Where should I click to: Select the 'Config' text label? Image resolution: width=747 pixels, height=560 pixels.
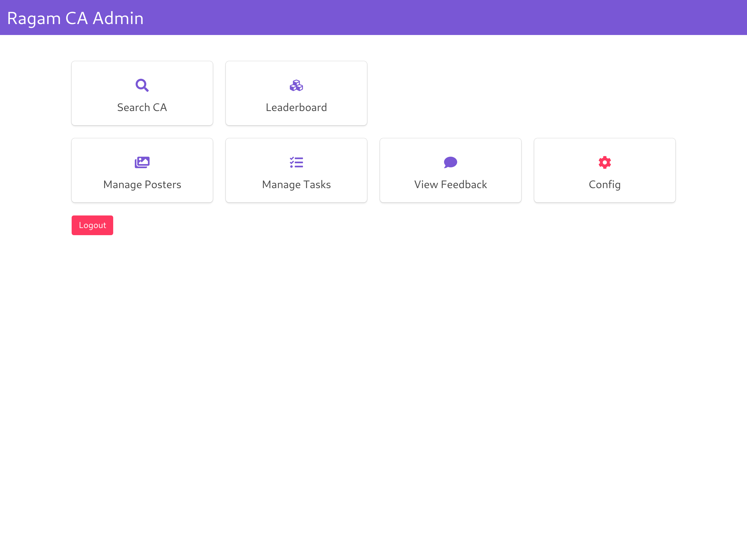click(605, 184)
